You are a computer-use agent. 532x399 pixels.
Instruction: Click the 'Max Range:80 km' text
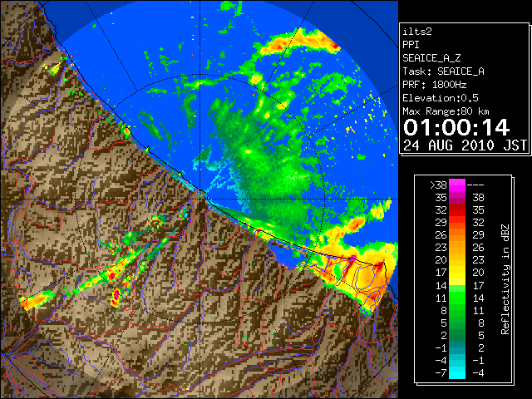tap(446, 111)
